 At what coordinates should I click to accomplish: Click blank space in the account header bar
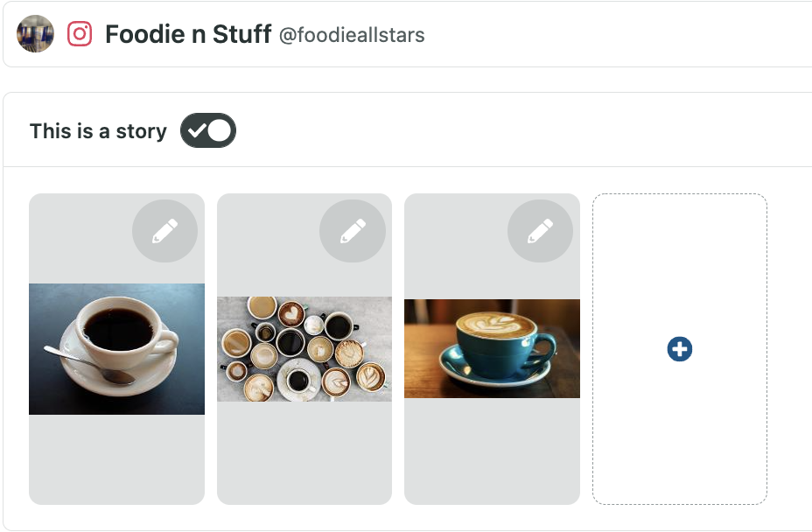[612, 35]
